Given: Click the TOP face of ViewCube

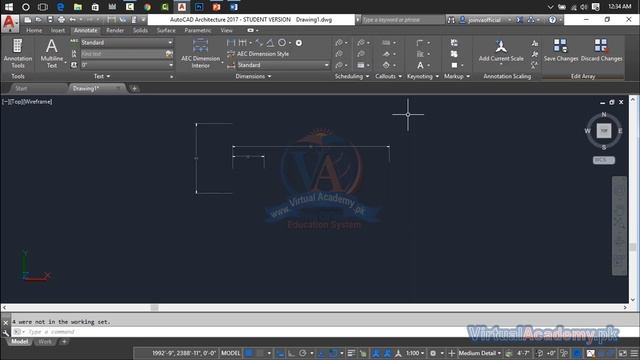Looking at the screenshot, I should click(604, 131).
